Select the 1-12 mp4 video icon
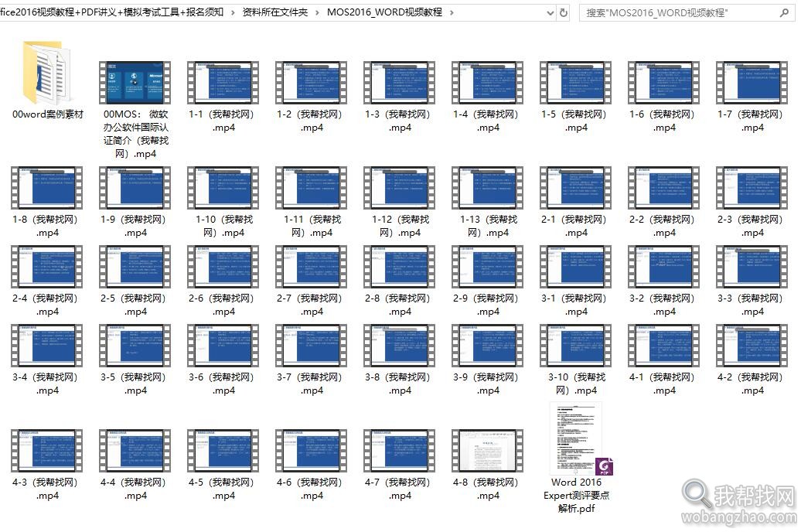Image resolution: width=801 pixels, height=532 pixels. coord(400,188)
